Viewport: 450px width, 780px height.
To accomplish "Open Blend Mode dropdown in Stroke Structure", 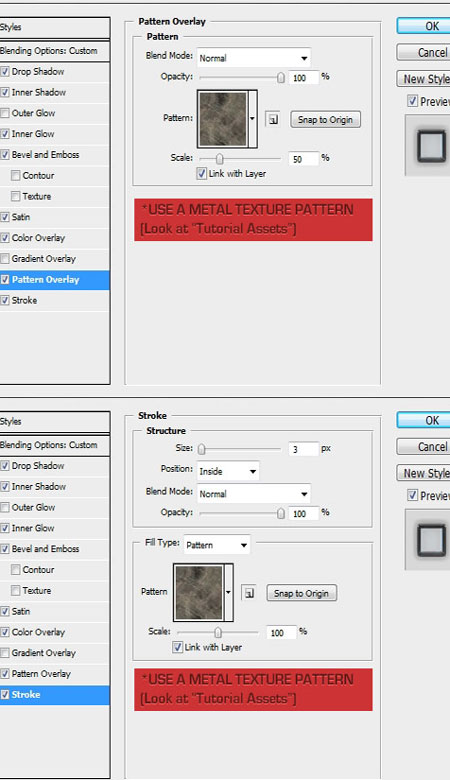I will click(254, 493).
